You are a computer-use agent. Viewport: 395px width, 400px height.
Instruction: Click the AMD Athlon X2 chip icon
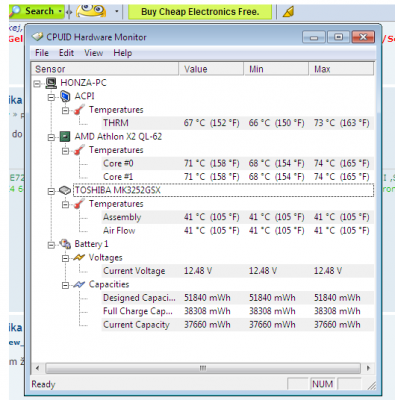pos(65,136)
